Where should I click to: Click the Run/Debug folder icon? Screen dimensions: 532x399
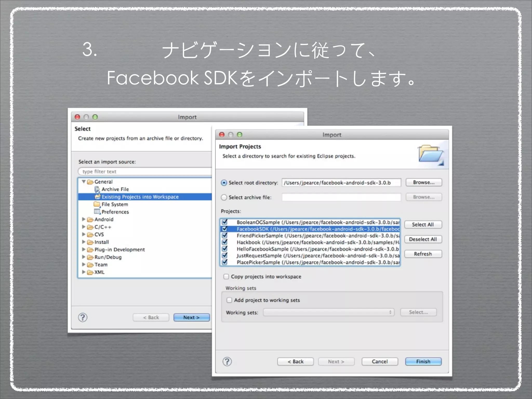(90, 257)
